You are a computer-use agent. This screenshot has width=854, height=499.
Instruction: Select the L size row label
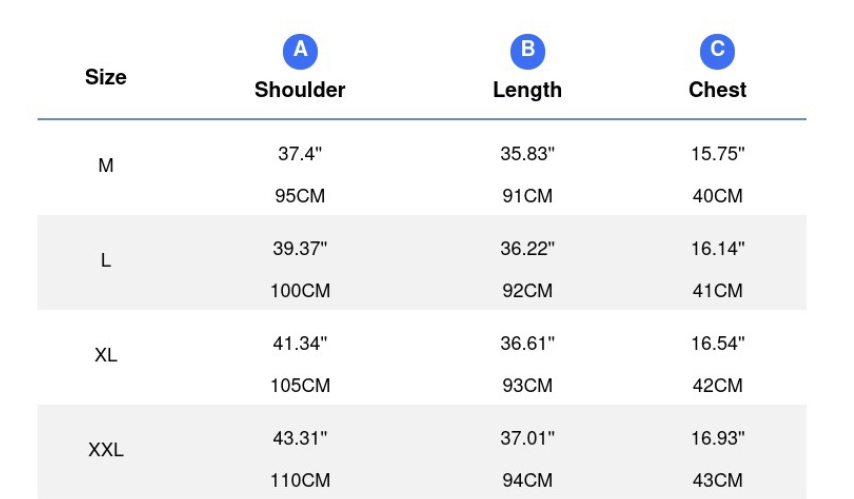click(x=106, y=260)
